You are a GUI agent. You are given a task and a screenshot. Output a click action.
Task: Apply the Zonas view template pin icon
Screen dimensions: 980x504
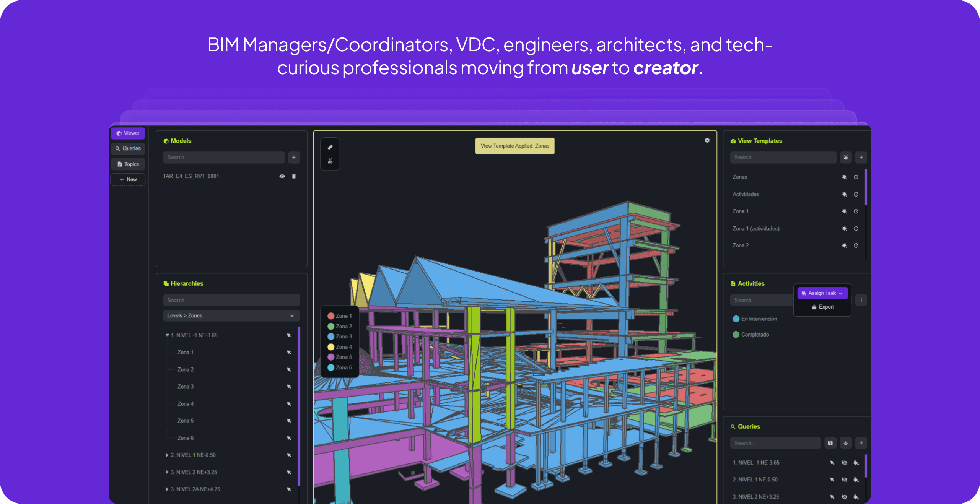(844, 177)
